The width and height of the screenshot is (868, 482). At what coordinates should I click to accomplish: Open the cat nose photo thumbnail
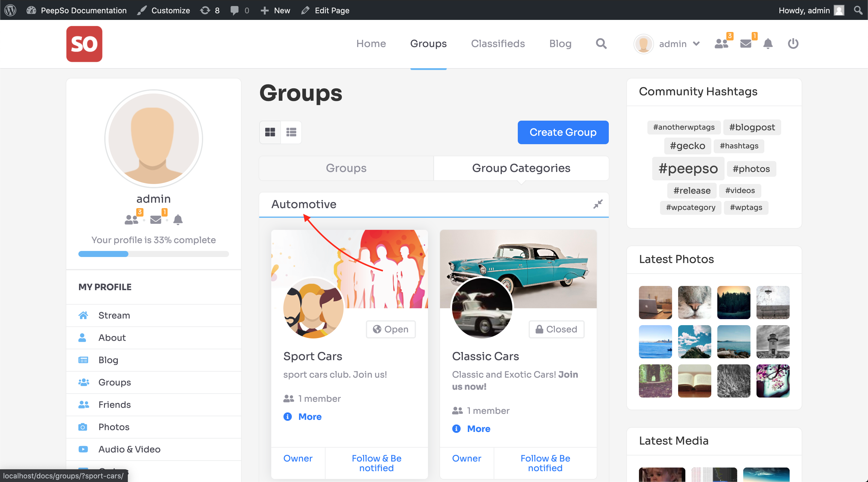(694, 303)
